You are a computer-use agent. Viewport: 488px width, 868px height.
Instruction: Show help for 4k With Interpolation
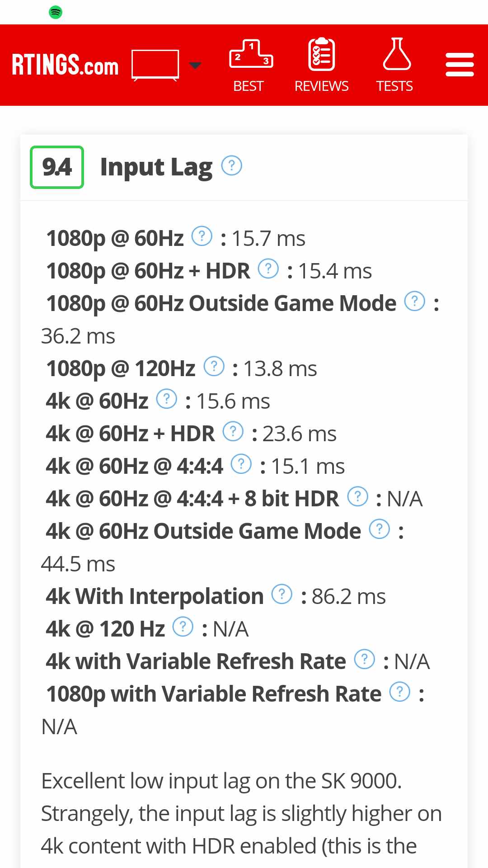point(282,594)
